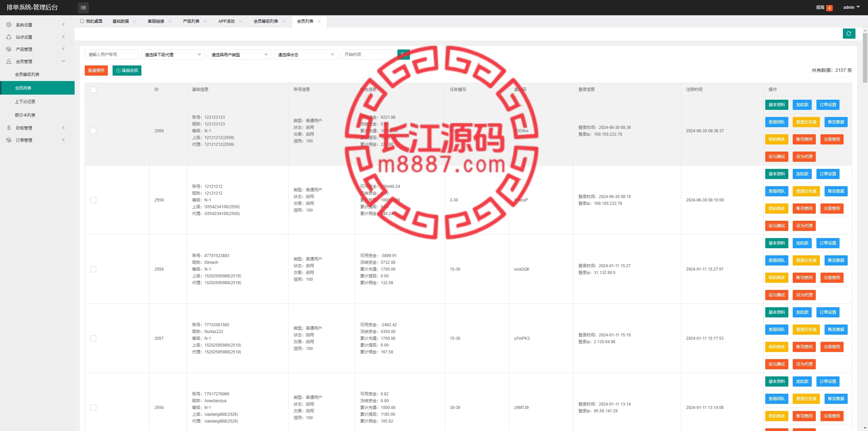The image size is (868, 431).
Task: Click 订单设置 for member 2558
Action: click(828, 243)
